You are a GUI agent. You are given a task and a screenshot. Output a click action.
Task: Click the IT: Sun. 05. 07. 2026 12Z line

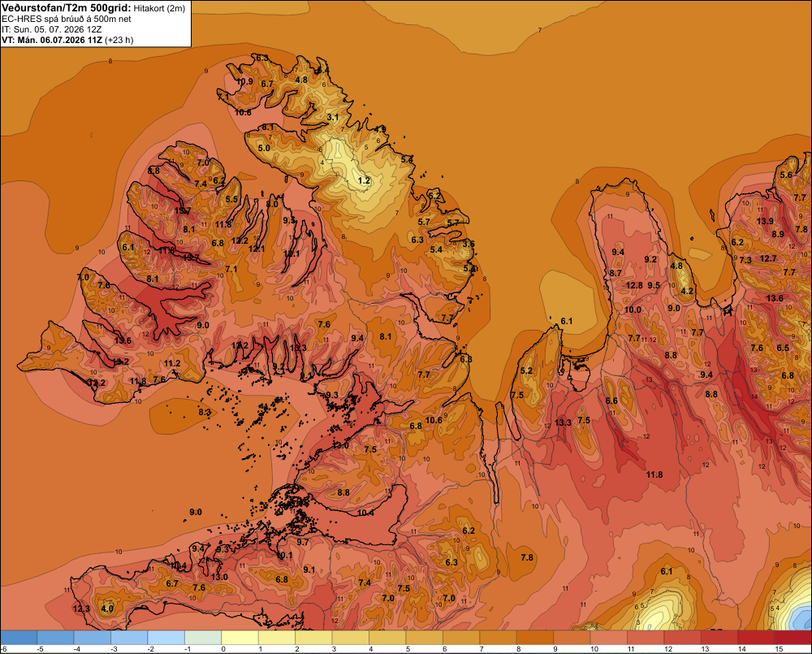51,29
